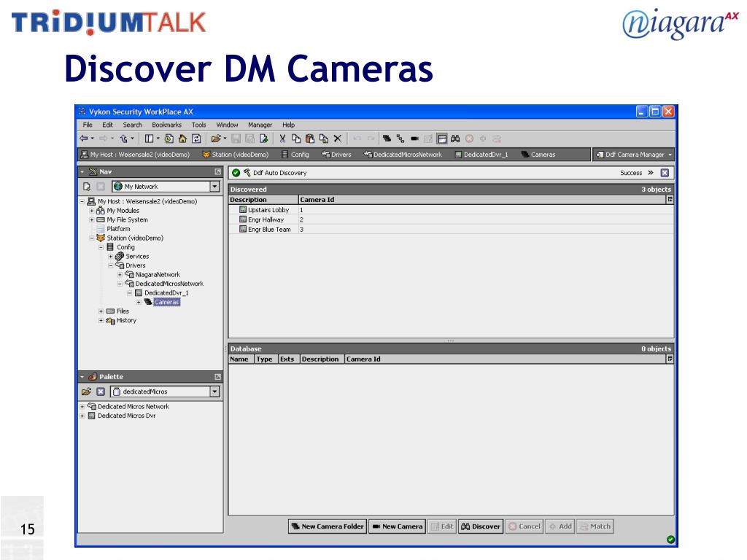Click the Cut scissors icon
Image resolution: width=747 pixels, height=560 pixels.
tap(282, 139)
